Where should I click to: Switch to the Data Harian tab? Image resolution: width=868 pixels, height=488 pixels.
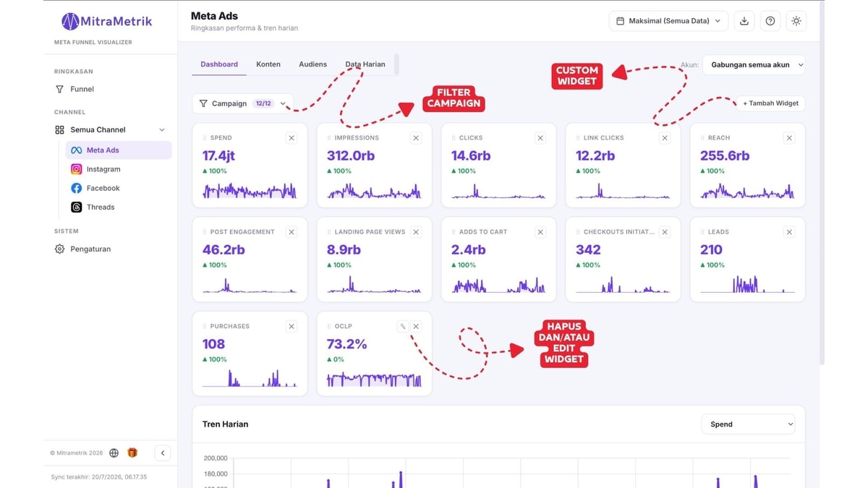coord(365,64)
